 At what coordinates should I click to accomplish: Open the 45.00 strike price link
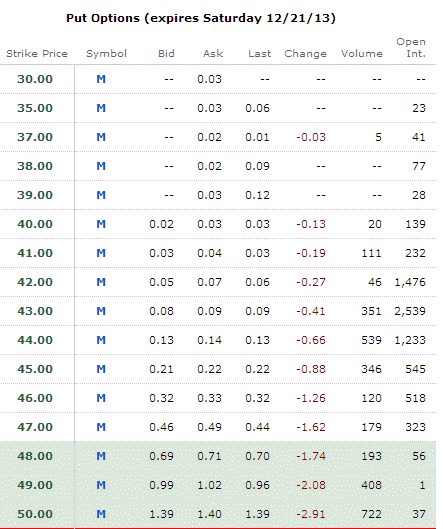[x=35, y=369]
